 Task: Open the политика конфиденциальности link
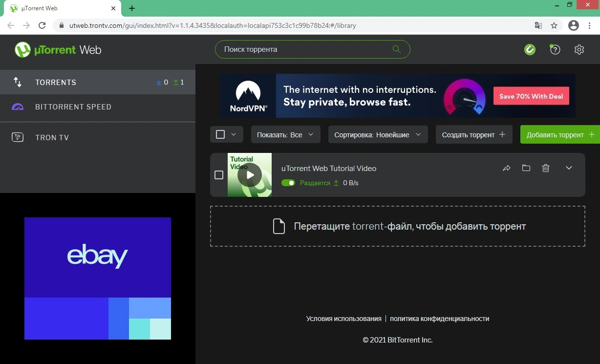[x=439, y=319]
